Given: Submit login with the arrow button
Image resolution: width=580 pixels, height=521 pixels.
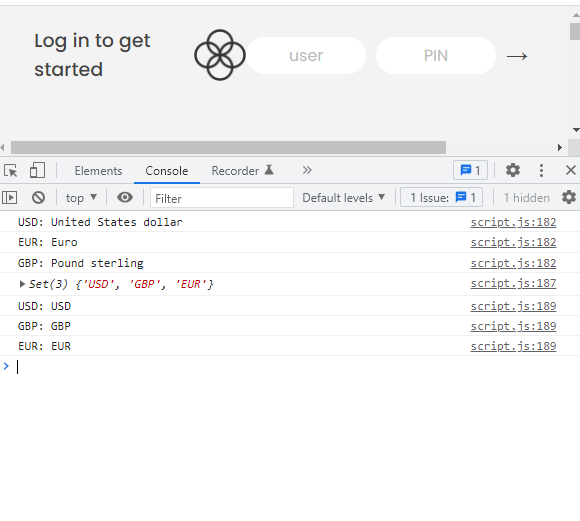Looking at the screenshot, I should tap(517, 56).
